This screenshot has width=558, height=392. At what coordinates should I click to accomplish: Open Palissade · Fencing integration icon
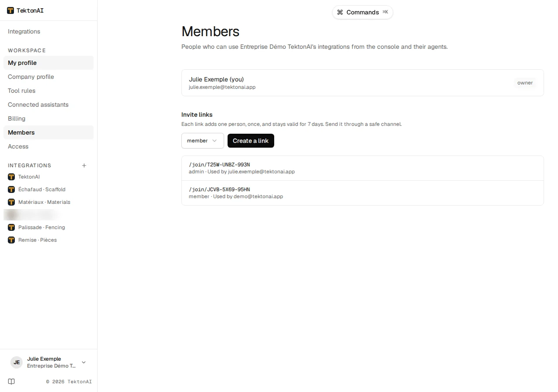11,227
